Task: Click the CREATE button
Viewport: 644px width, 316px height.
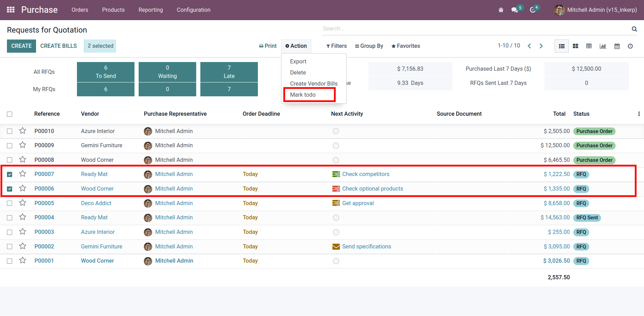Action: coord(21,46)
